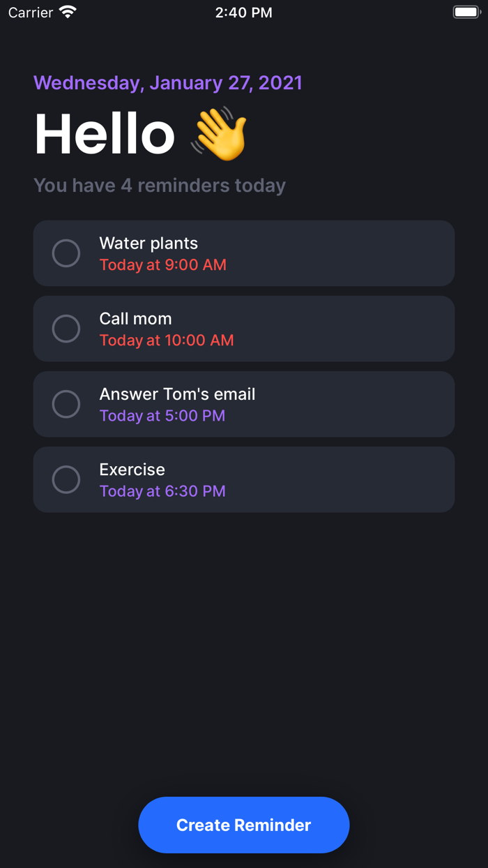Tap the overdue Today at 9:00 AM label
The height and width of the screenshot is (868, 488).
click(162, 265)
